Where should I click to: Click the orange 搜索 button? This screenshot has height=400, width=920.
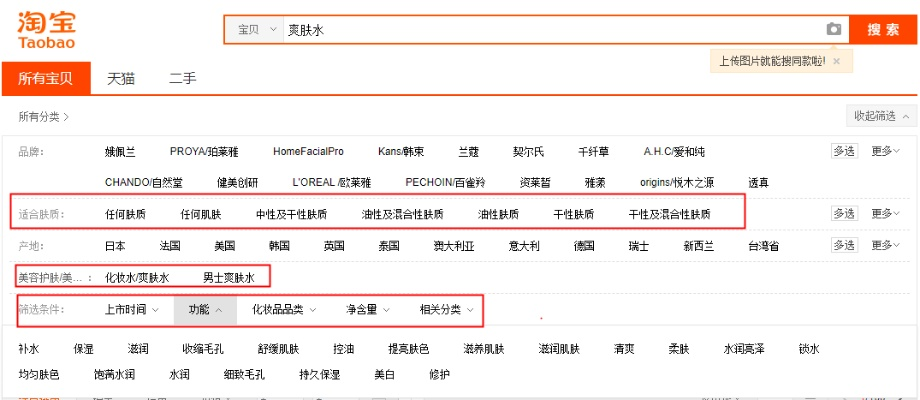[883, 30]
